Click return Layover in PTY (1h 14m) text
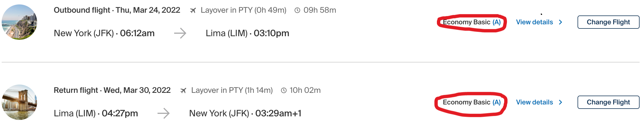Viewport: 644px width, 126px height. 232,90
